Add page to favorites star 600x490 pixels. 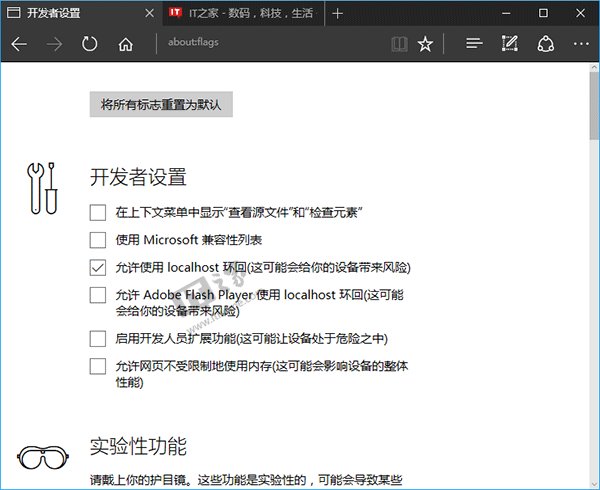pyautogui.click(x=426, y=44)
